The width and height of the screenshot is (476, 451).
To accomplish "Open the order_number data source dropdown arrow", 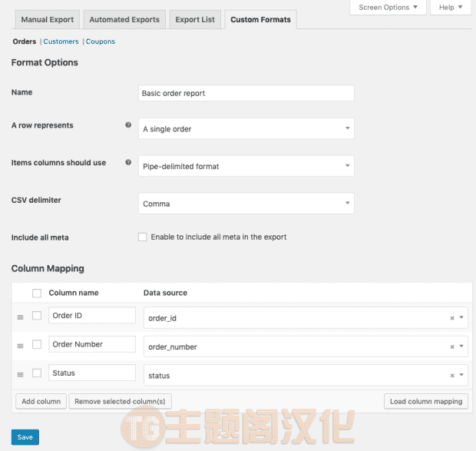I will click(461, 347).
